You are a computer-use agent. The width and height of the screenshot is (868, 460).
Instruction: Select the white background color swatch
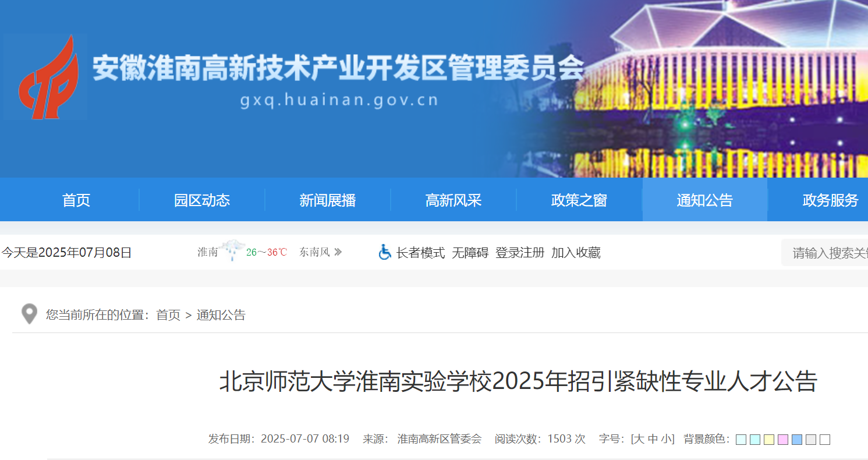coord(825,440)
